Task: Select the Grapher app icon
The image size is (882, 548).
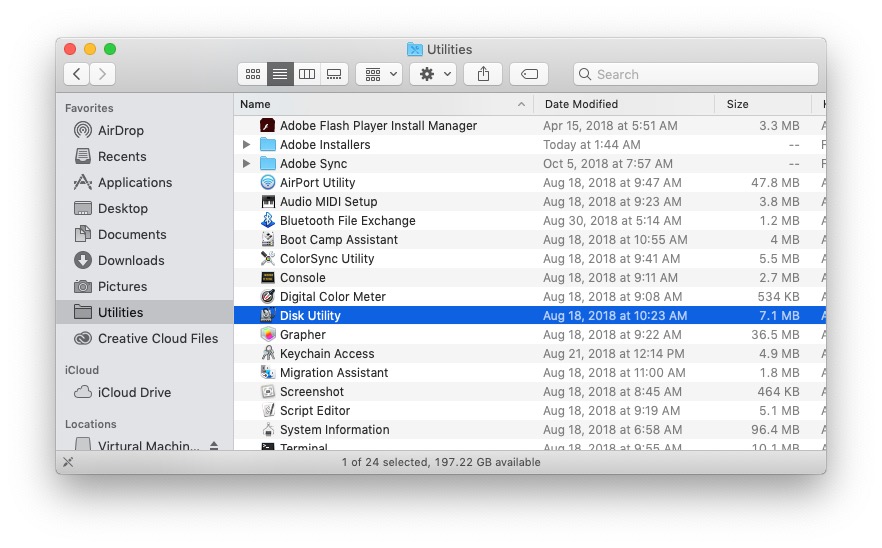Action: (268, 335)
